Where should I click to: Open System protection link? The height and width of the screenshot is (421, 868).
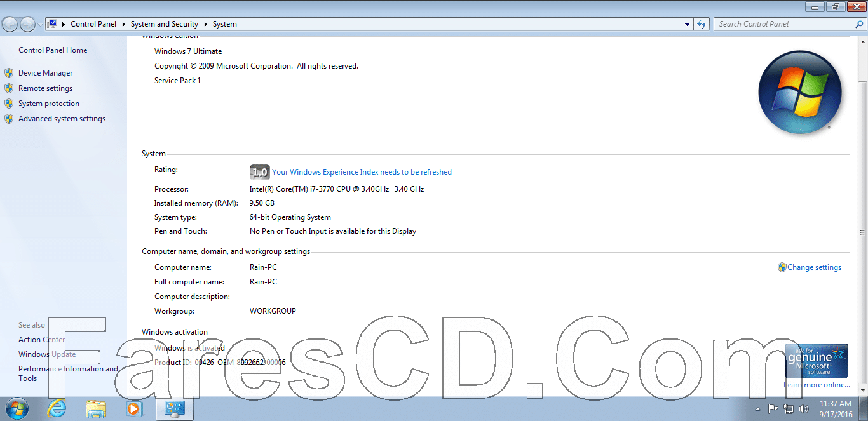(49, 104)
